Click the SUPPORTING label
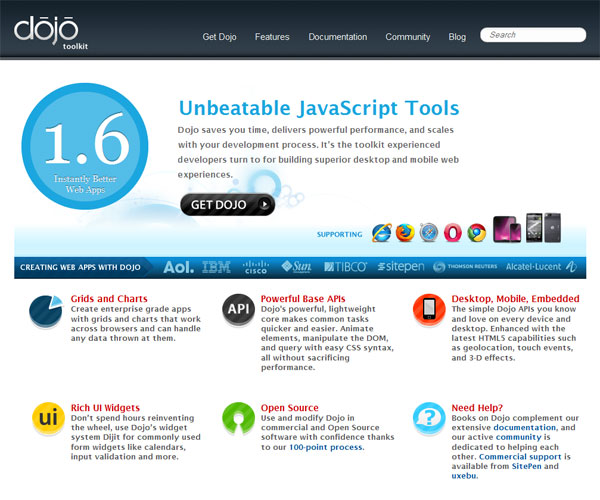This screenshot has height=500, width=600. point(339,235)
